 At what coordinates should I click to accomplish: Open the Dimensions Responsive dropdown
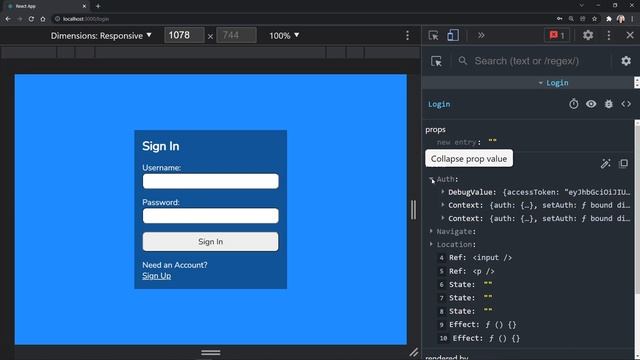(101, 36)
